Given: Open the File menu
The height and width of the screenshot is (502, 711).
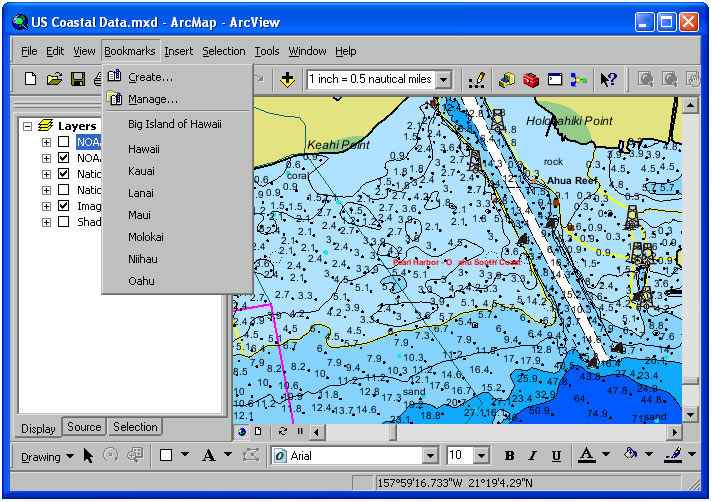Looking at the screenshot, I should 29,51.
